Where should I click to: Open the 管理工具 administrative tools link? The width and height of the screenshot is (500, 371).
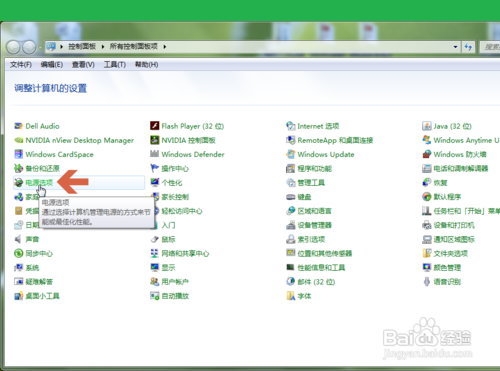pos(311,183)
